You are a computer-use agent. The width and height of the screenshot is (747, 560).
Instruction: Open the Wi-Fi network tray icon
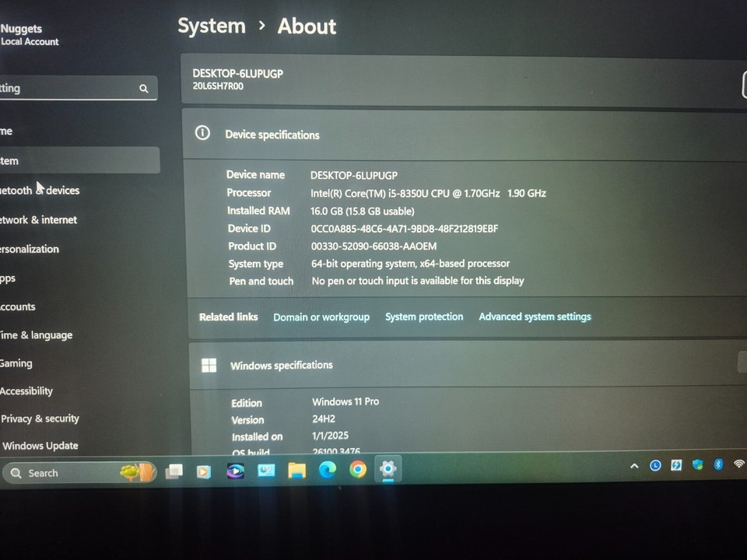click(739, 464)
